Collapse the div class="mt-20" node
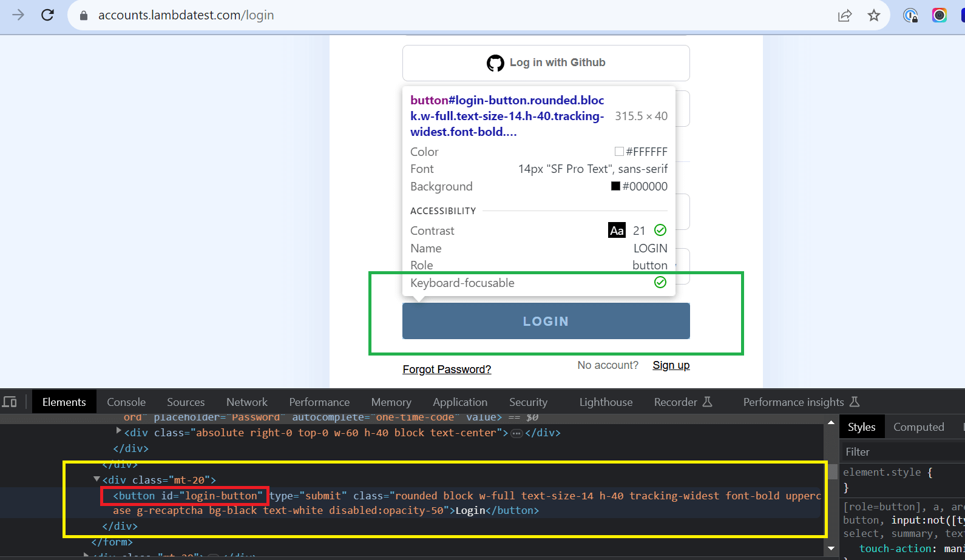This screenshot has width=965, height=560. (97, 479)
